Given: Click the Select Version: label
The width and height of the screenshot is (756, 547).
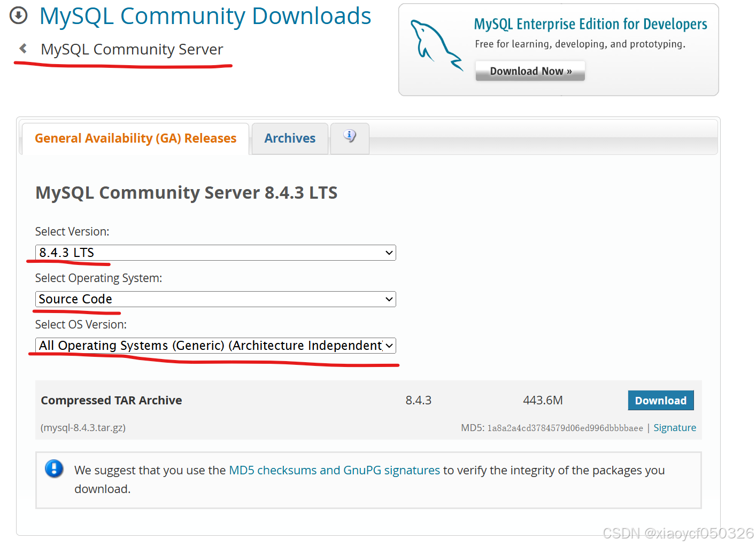Looking at the screenshot, I should point(72,231).
